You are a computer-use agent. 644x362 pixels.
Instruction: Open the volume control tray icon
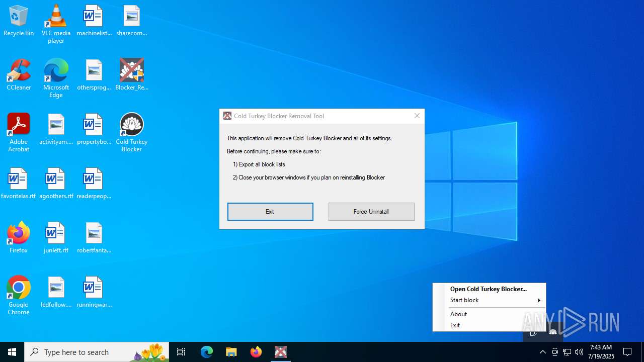[579, 352]
